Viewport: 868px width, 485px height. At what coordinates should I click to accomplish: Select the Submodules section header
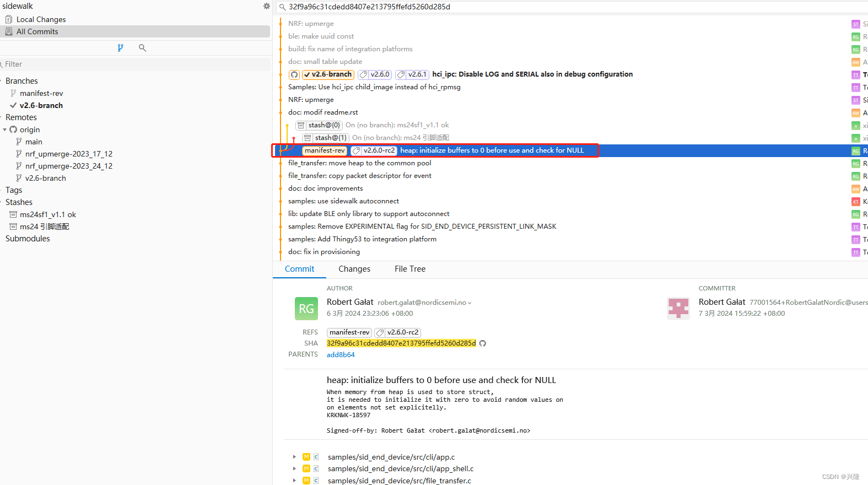28,239
